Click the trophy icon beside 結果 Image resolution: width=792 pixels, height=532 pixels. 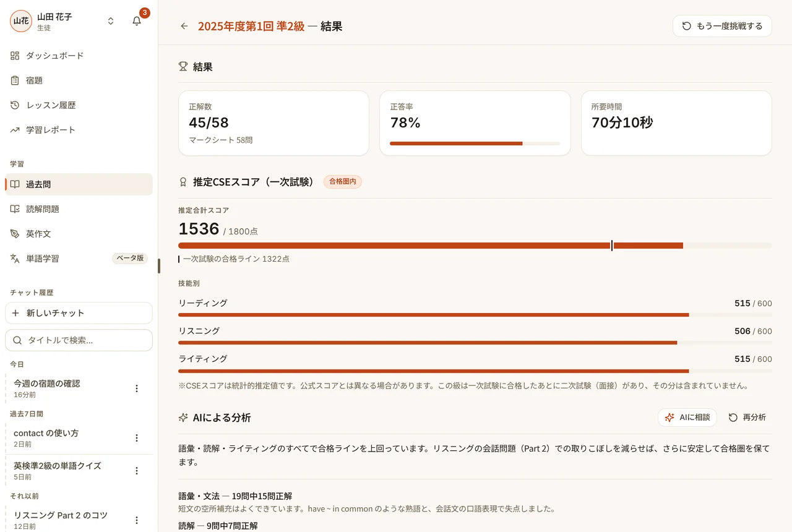(x=183, y=67)
